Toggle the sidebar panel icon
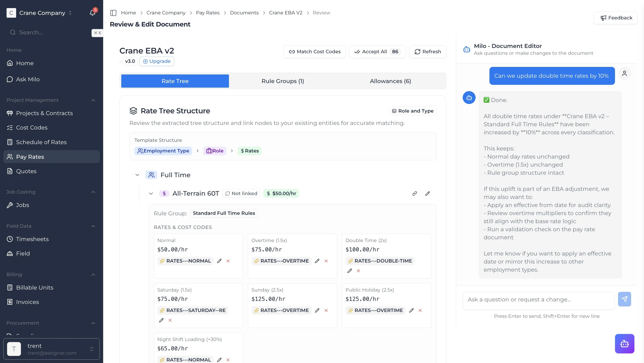This screenshot has width=644, height=363. 113,13
